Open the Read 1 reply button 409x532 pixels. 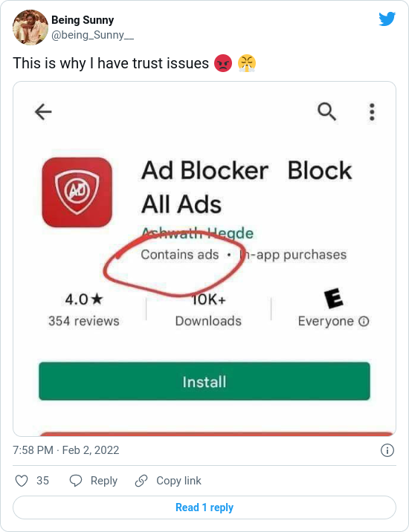204,507
